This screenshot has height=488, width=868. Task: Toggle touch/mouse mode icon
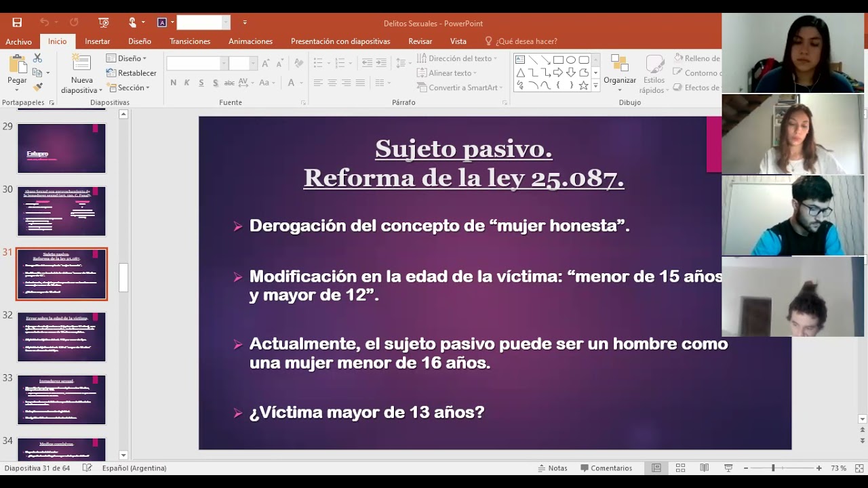pos(133,22)
